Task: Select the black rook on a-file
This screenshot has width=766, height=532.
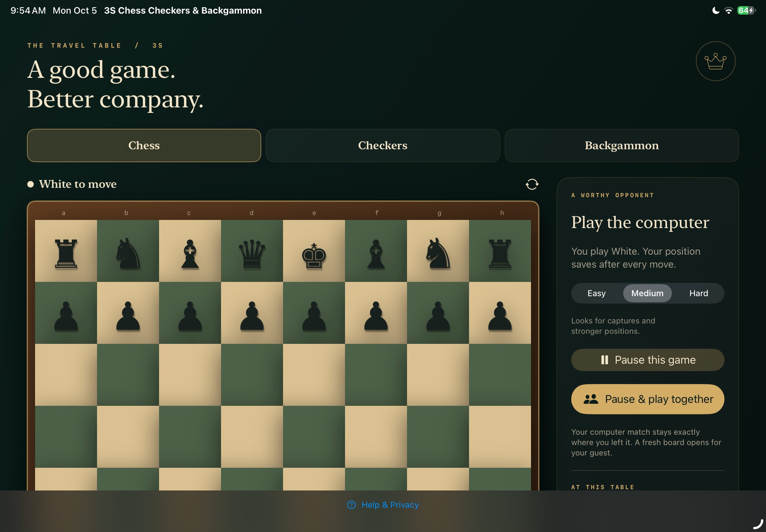Action: pos(66,254)
